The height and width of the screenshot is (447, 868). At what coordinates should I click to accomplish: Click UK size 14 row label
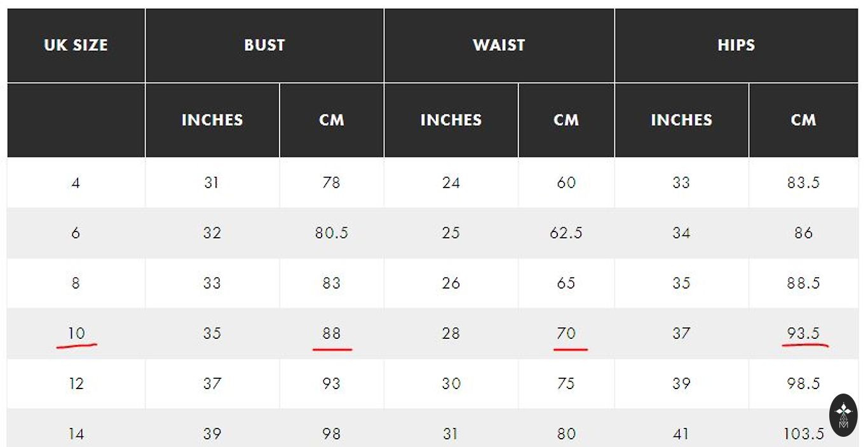[76, 434]
